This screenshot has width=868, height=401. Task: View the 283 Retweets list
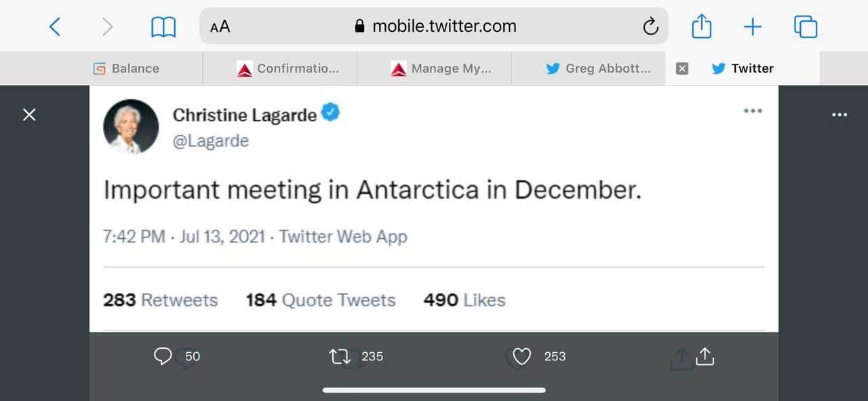tap(160, 299)
